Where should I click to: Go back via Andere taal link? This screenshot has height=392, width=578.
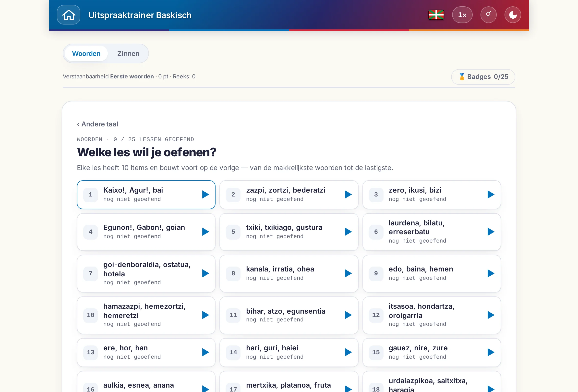click(97, 124)
